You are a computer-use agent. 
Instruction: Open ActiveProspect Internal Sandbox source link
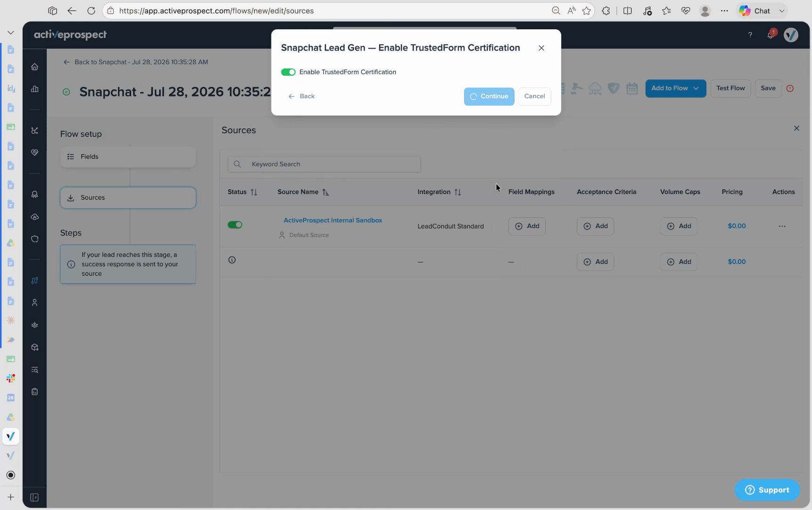(x=333, y=220)
